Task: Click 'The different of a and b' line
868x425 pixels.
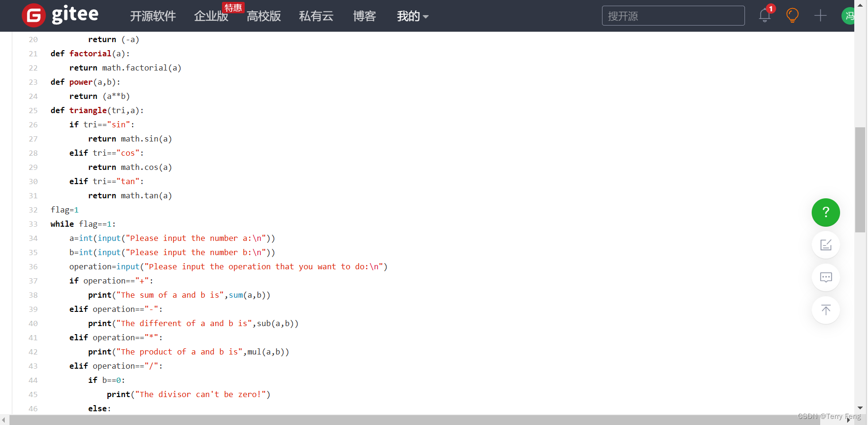Action: click(x=194, y=324)
